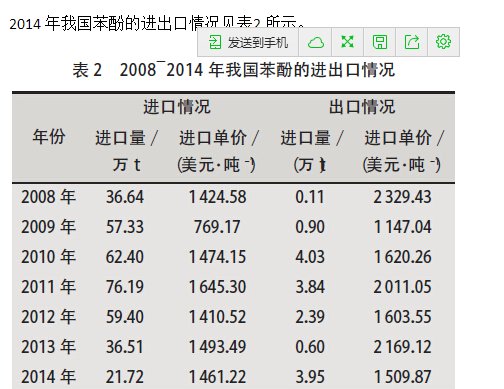This screenshot has height=389, width=504.
Task: Click the table title 表 2 text
Action: (87, 70)
